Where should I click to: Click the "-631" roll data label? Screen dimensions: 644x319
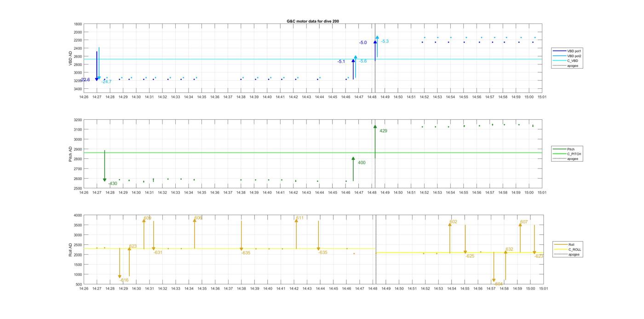pos(158,252)
